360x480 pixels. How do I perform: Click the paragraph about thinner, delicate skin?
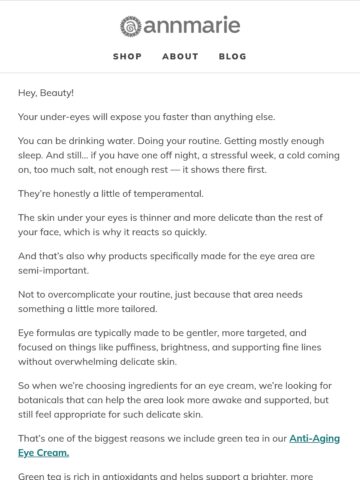click(170, 225)
